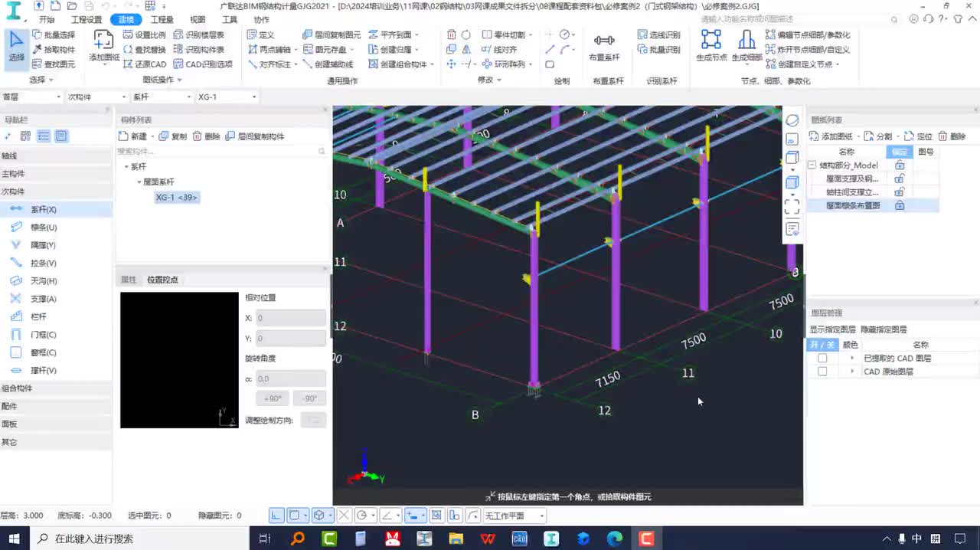Click 选线识别 select line recognition
The image size is (980, 550).
point(658,34)
